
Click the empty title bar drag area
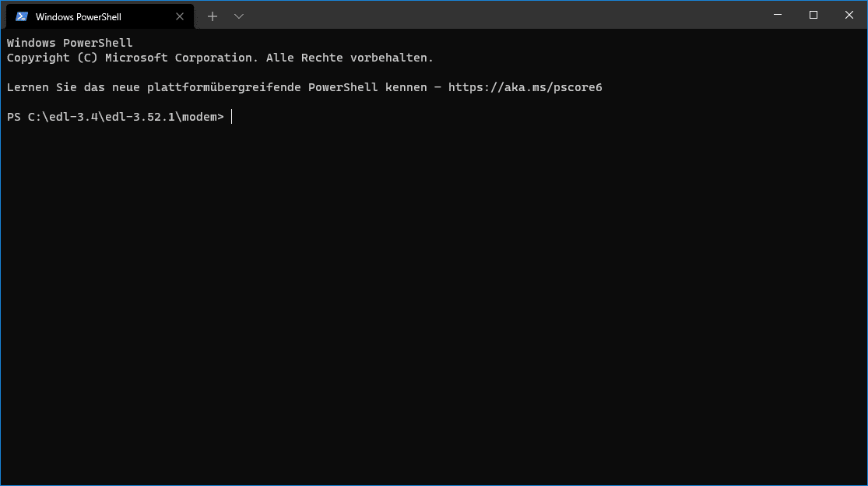(x=498, y=15)
